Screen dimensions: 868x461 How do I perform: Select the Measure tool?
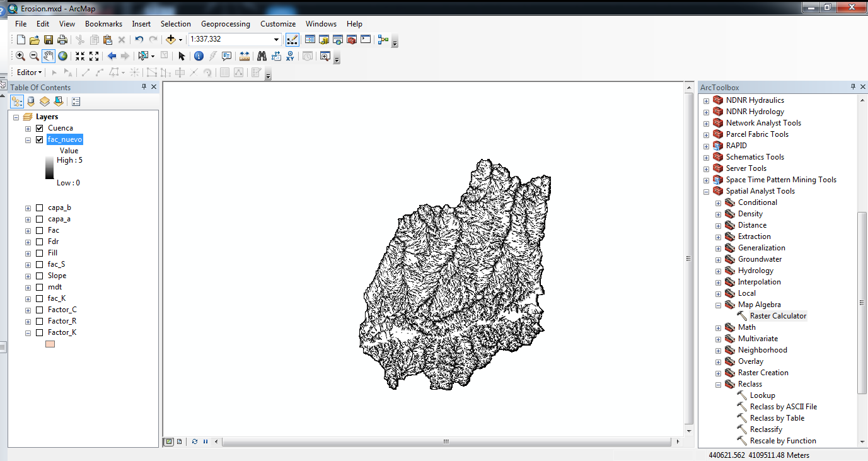pos(245,55)
